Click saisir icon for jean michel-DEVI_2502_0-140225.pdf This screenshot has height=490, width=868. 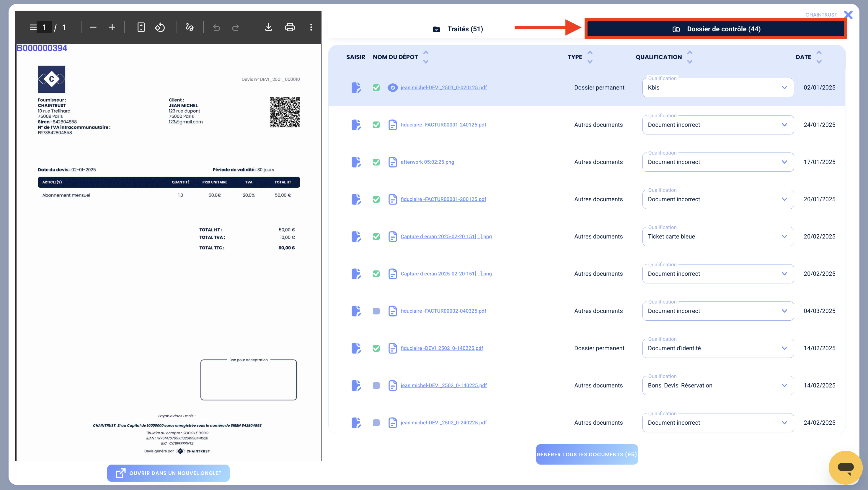click(x=356, y=385)
